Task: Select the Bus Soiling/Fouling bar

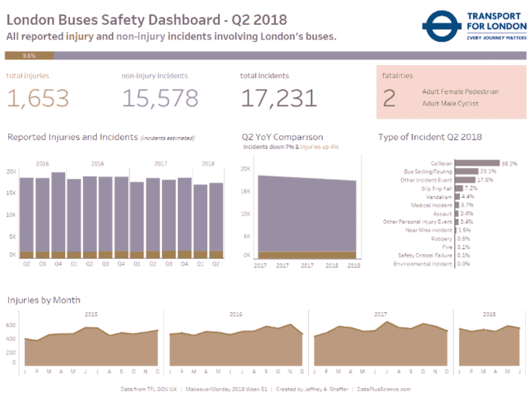Action: tap(466, 171)
